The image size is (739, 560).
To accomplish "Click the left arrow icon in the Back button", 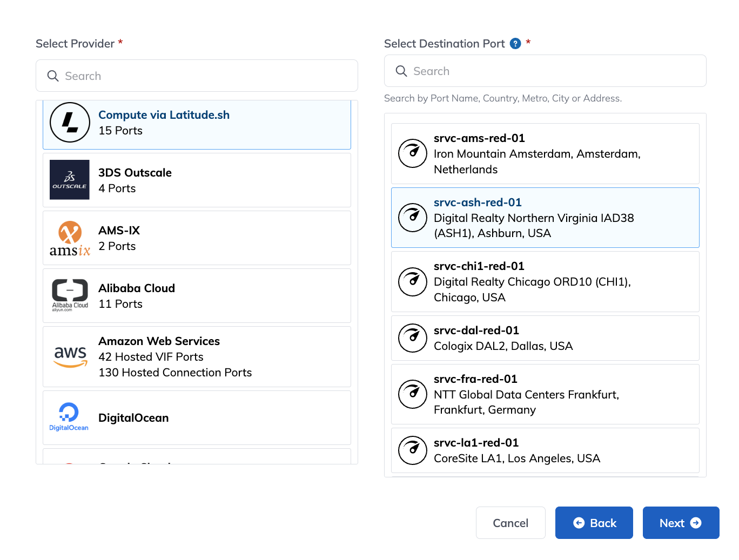I will pos(579,523).
